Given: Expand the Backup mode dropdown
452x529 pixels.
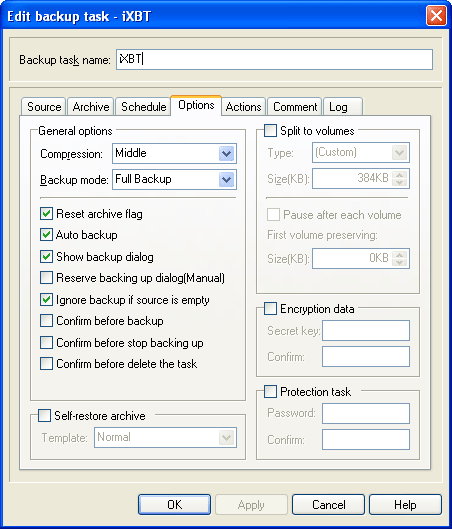Looking at the screenshot, I should click(x=226, y=179).
